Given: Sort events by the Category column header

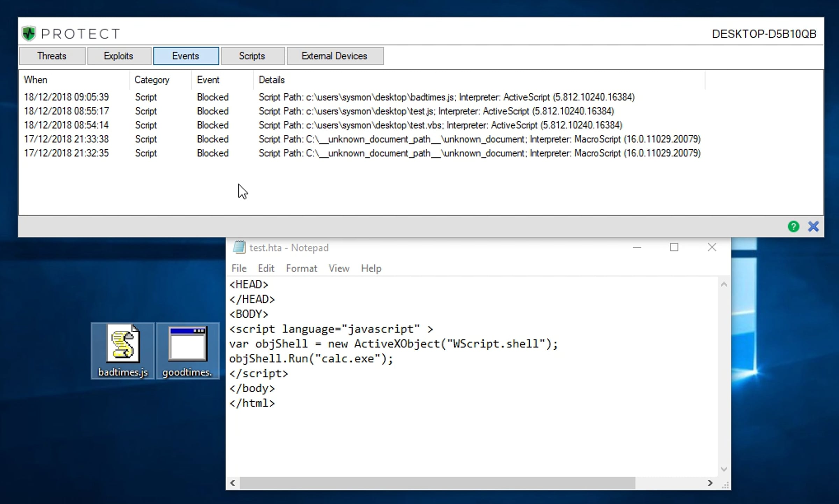Looking at the screenshot, I should 160,80.
